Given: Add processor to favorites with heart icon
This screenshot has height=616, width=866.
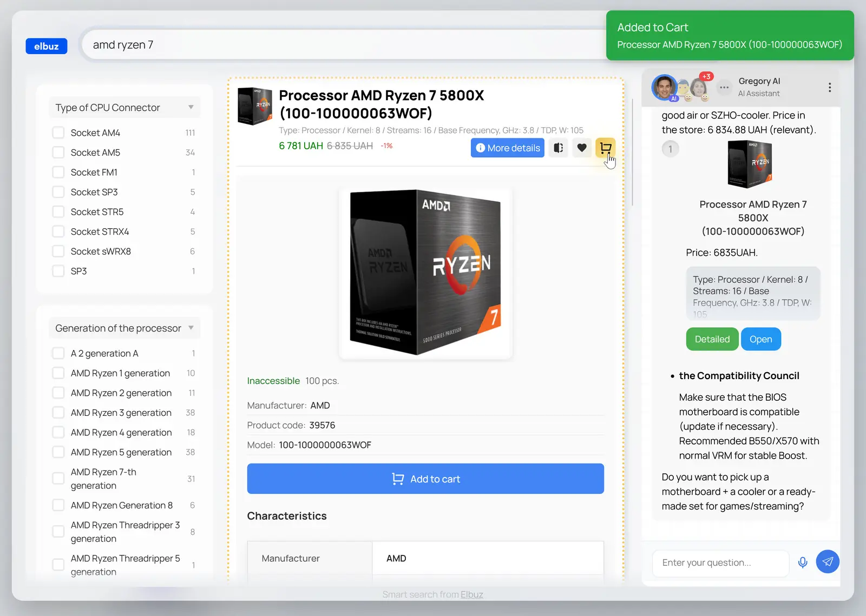Looking at the screenshot, I should coord(582,148).
